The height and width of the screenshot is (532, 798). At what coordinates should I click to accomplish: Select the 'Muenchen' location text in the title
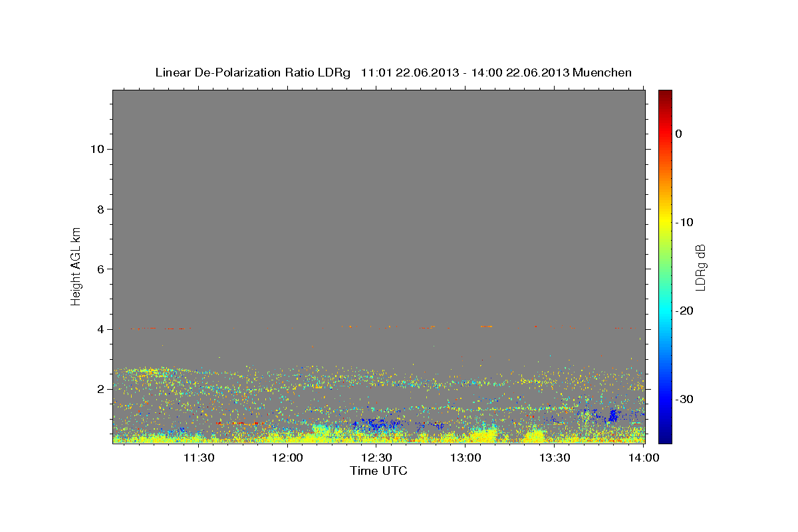602,72
